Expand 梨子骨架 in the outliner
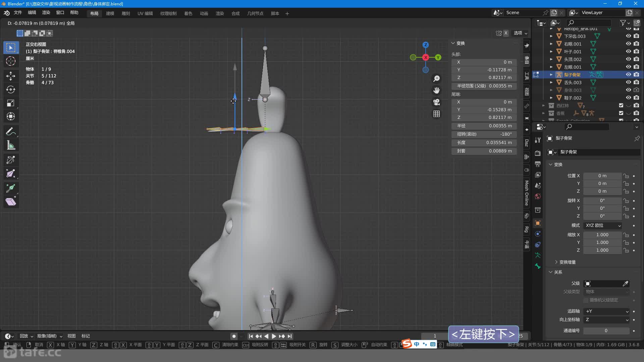The width and height of the screenshot is (644, 362). click(x=551, y=74)
